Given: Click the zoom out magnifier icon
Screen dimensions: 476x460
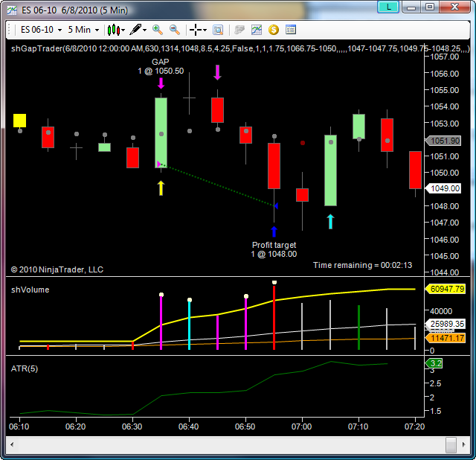Looking at the screenshot, I should pyautogui.click(x=175, y=30).
